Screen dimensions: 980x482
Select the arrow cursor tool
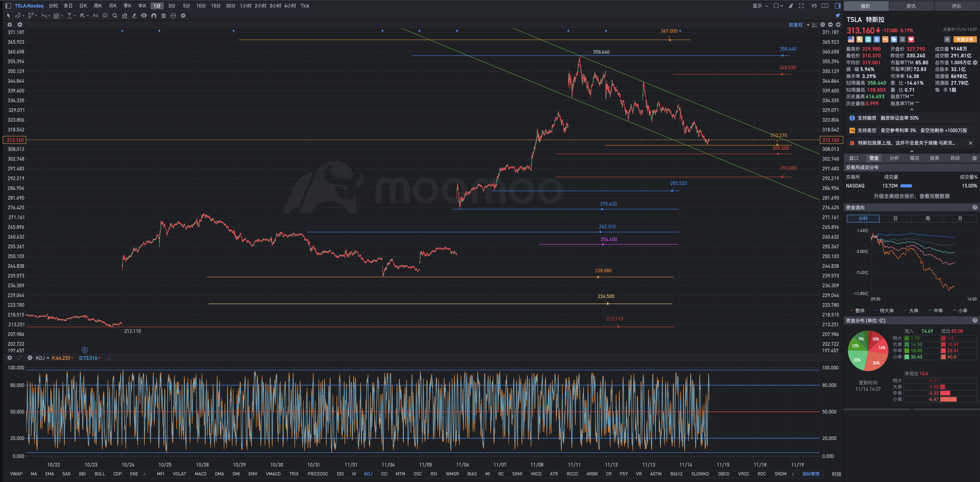click(8, 16)
